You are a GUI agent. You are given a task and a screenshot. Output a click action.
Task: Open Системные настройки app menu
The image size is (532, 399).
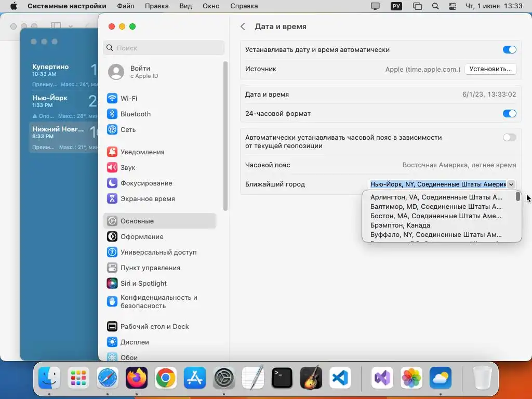[x=67, y=6]
